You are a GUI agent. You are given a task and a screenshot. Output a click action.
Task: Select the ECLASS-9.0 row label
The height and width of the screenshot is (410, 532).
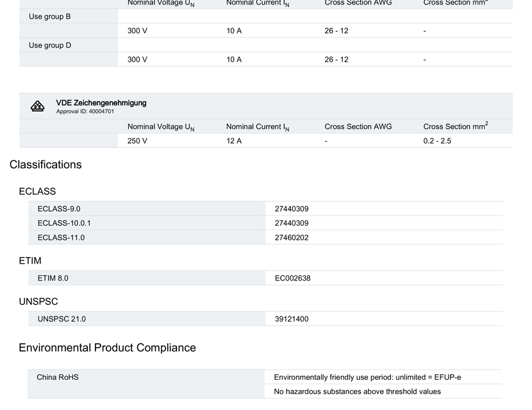tap(59, 209)
